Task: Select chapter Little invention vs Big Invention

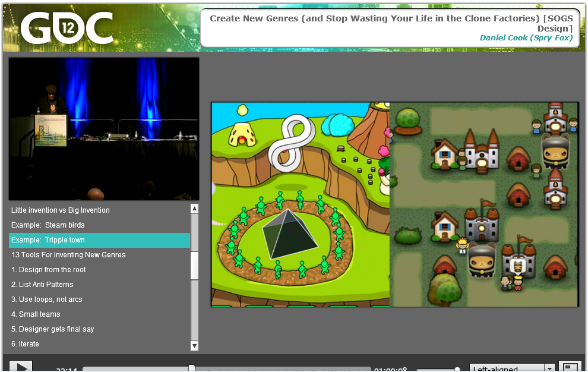Action: tap(99, 210)
